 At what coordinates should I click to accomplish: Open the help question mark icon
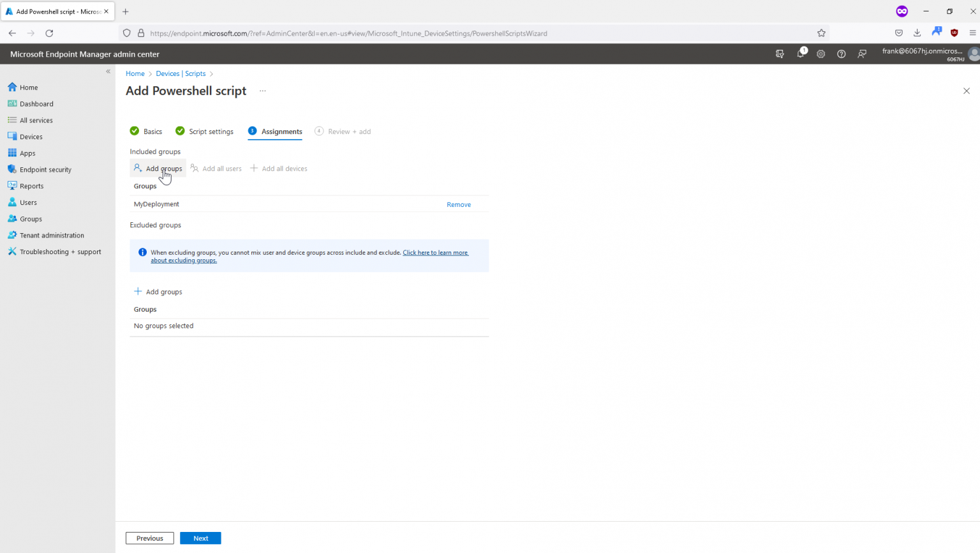[x=841, y=54]
